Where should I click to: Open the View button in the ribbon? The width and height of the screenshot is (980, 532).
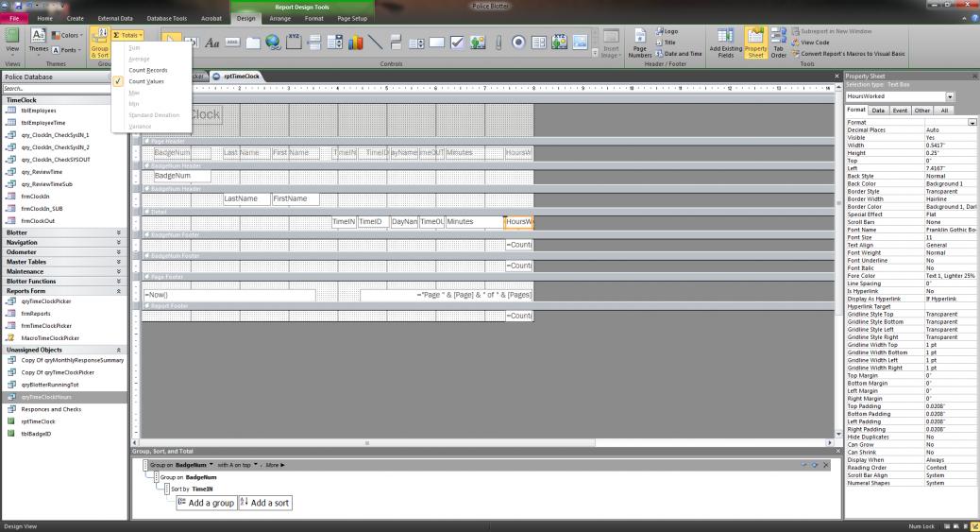point(12,42)
